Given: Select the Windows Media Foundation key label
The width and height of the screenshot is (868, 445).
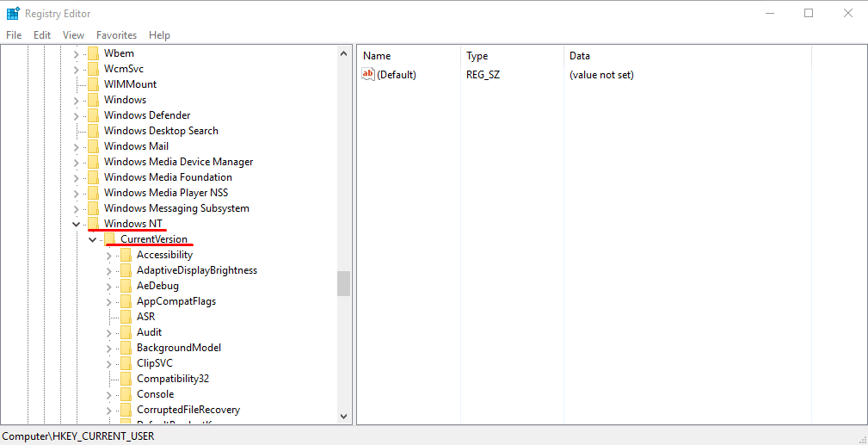Looking at the screenshot, I should [x=169, y=177].
